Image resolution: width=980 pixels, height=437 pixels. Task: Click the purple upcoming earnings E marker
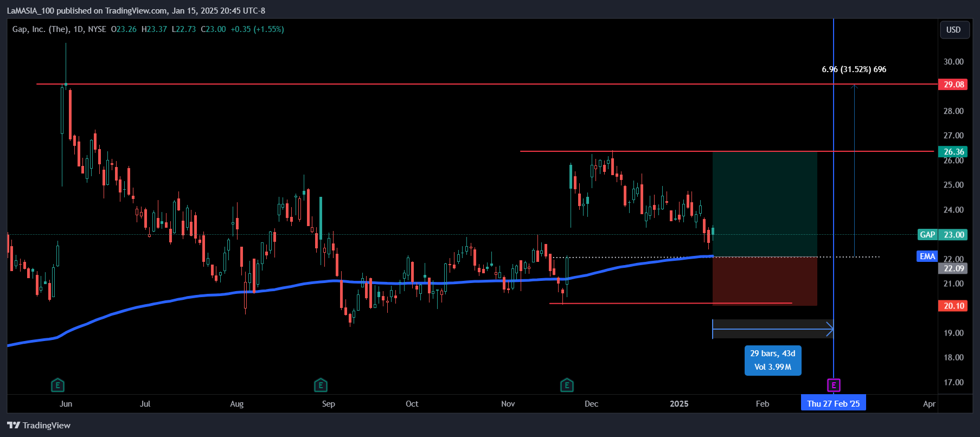[834, 385]
